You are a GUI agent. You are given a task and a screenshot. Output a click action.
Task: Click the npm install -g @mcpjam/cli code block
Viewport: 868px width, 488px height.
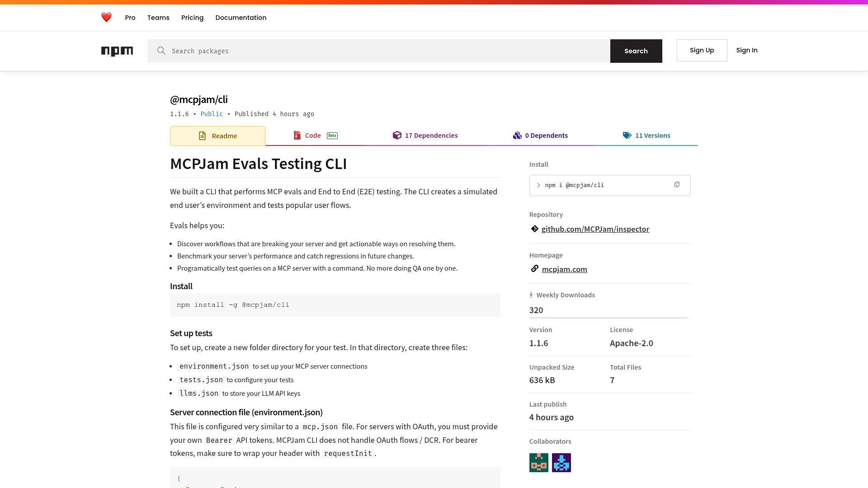(335, 305)
